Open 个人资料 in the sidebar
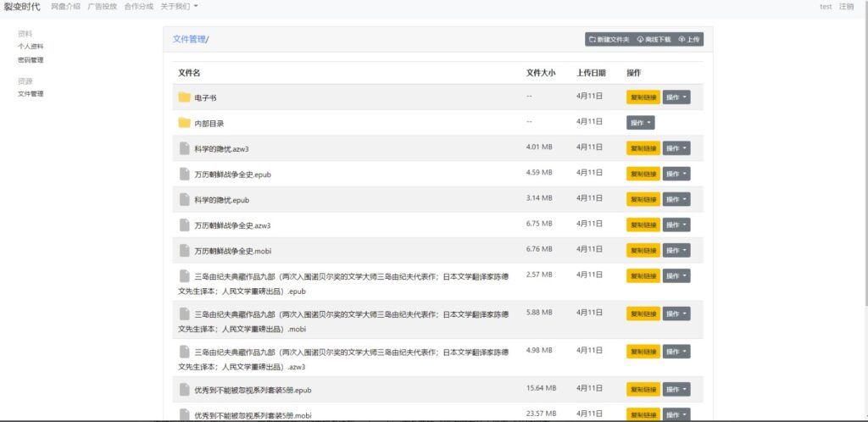This screenshot has width=868, height=422. click(31, 47)
